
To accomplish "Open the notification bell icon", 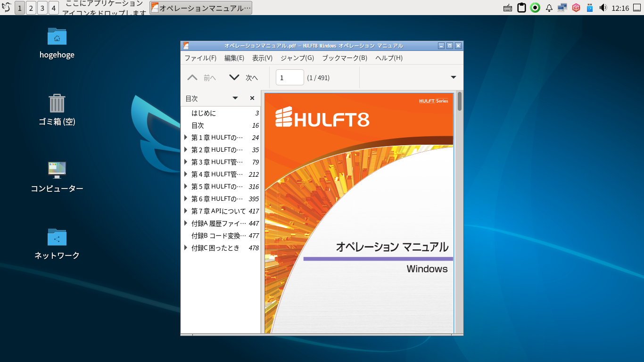I will pyautogui.click(x=549, y=8).
